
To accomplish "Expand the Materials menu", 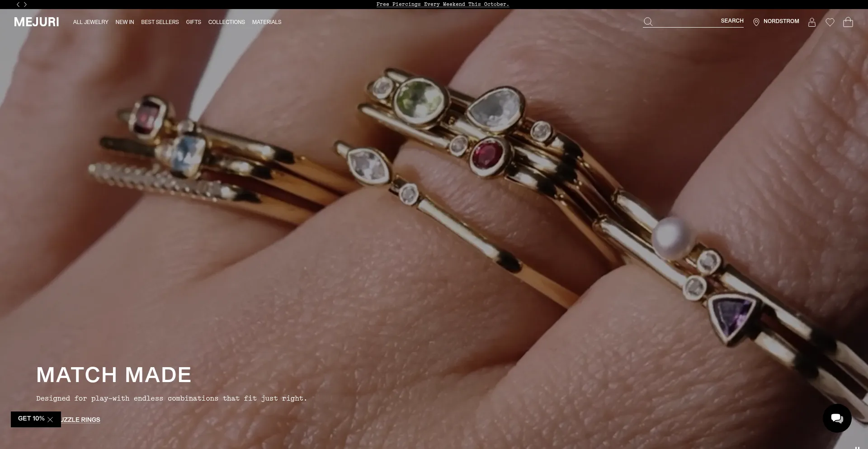I will coord(267,22).
